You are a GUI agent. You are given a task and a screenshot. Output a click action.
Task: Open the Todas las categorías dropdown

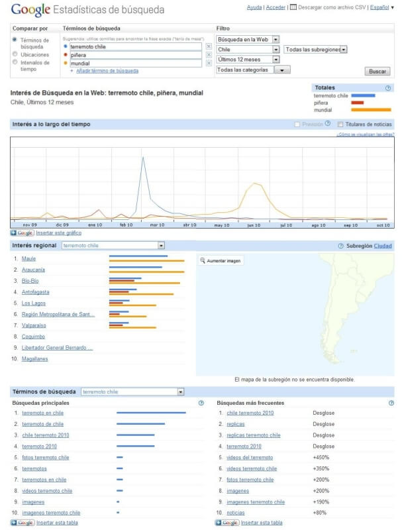click(x=254, y=70)
